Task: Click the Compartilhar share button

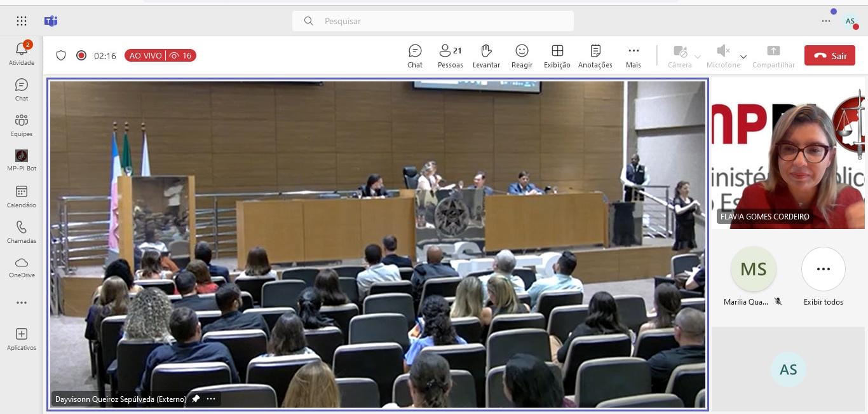Action: point(773,56)
